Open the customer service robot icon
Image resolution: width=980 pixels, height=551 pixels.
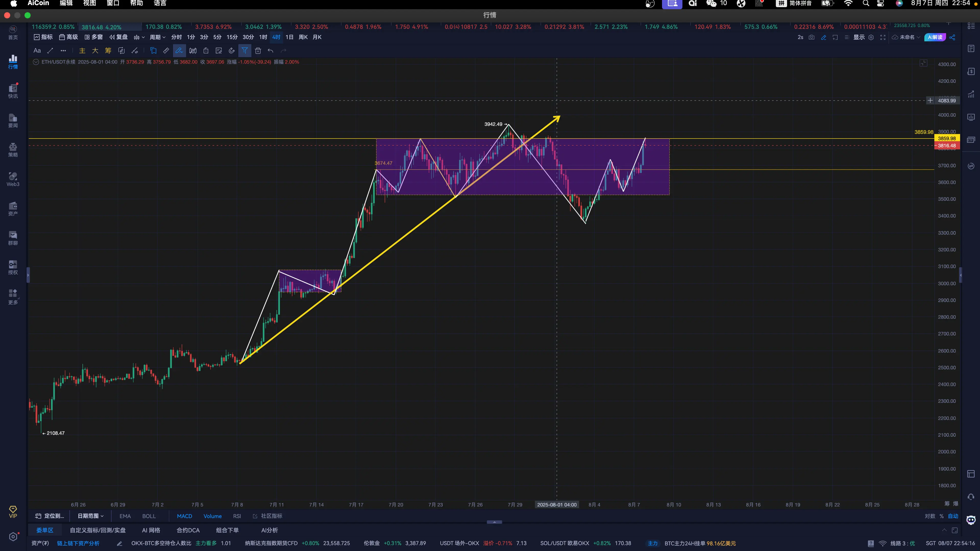point(971,520)
